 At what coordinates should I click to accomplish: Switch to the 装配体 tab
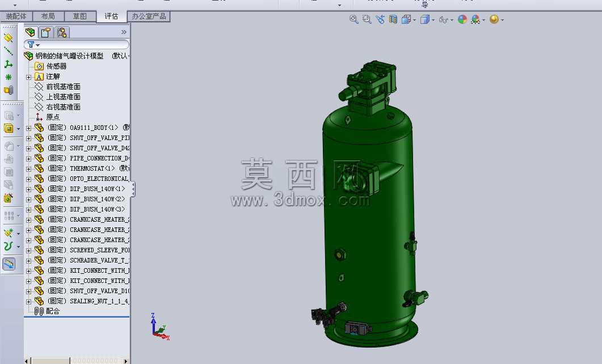tap(16, 16)
